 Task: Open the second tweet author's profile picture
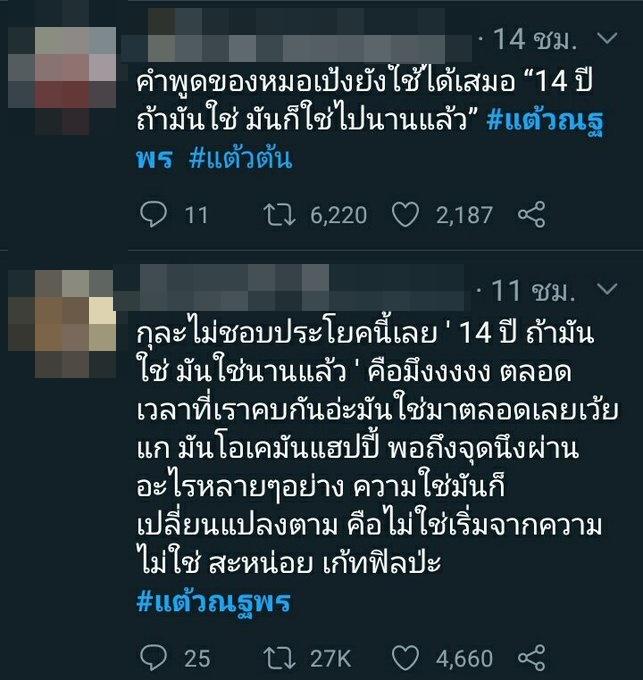click(x=62, y=324)
